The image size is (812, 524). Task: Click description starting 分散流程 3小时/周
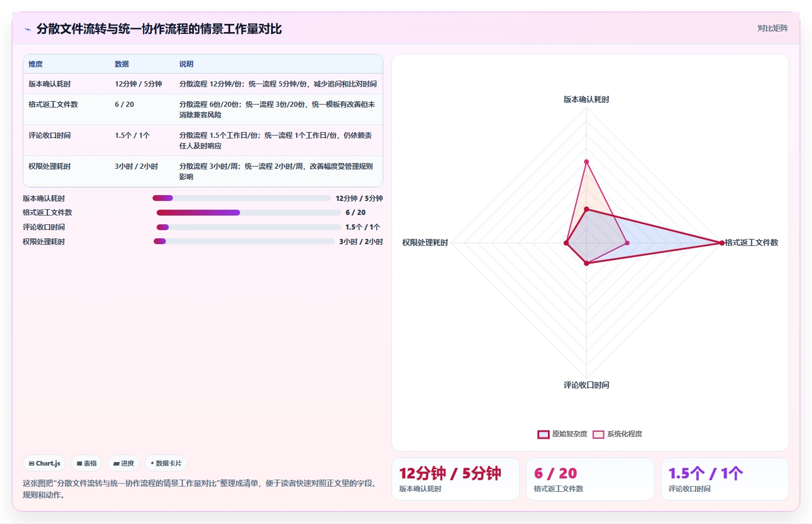click(x=276, y=172)
